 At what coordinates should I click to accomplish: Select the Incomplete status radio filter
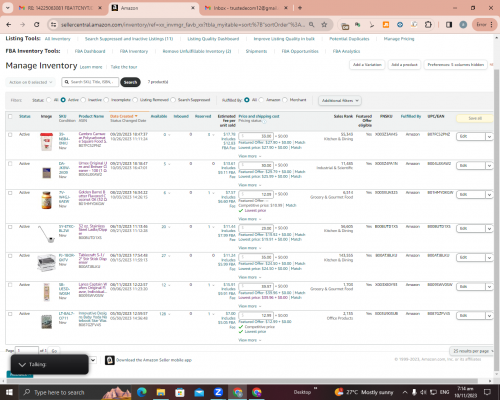106,100
